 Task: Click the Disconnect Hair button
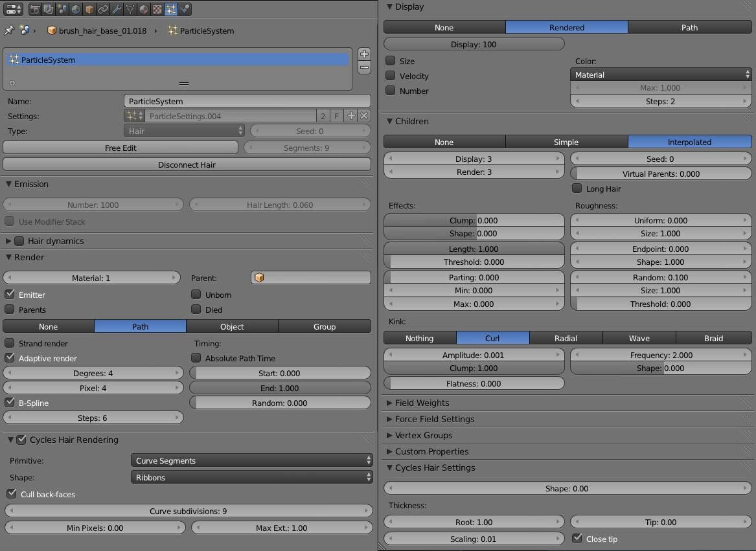pyautogui.click(x=187, y=164)
